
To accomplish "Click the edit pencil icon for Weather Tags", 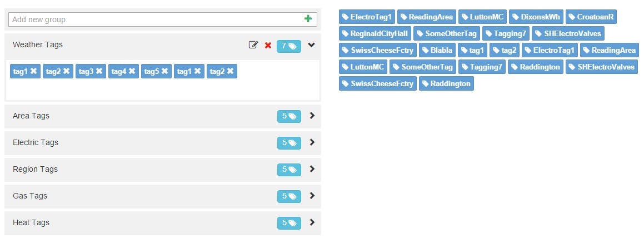I will tap(253, 45).
